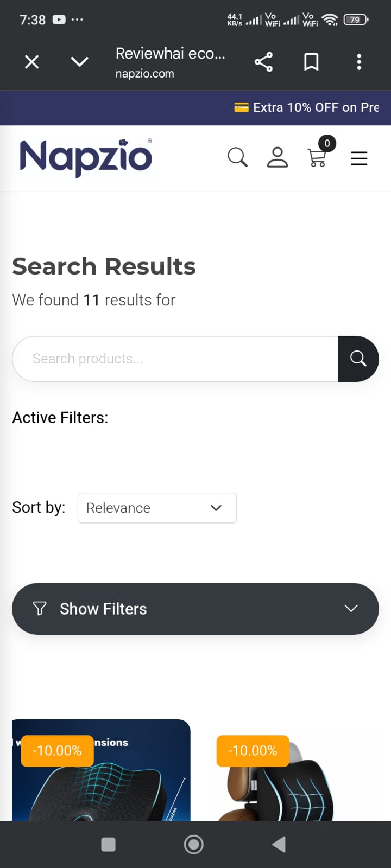
Task: Open the shopping cart
Action: (x=318, y=158)
